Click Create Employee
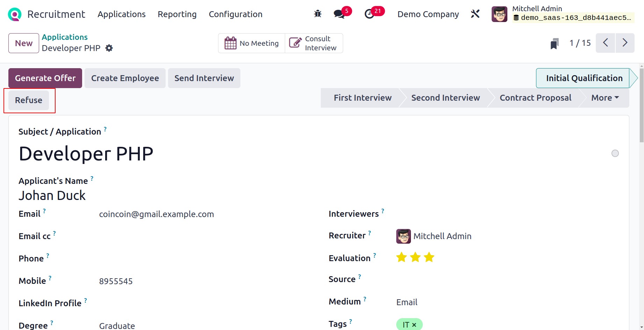 pos(125,78)
